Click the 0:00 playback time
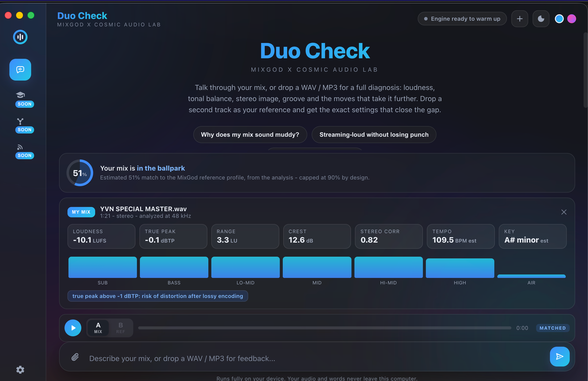 tap(522, 328)
